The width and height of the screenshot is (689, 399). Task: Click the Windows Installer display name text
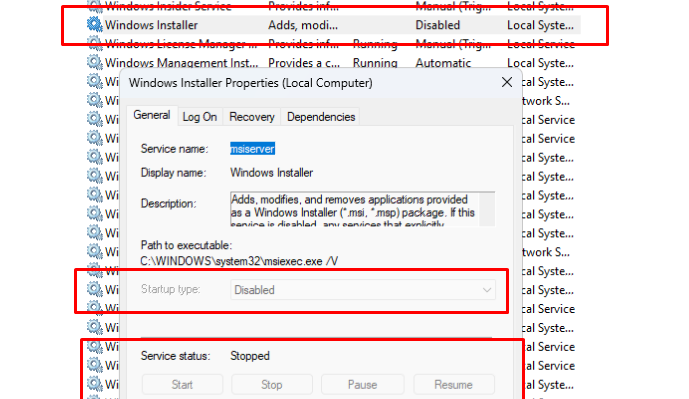[272, 173]
